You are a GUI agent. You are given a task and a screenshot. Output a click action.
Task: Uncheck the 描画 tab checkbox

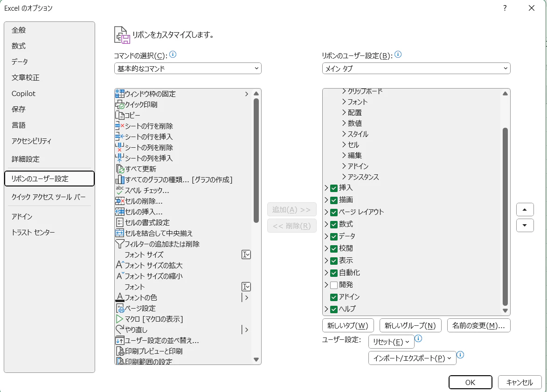point(334,200)
